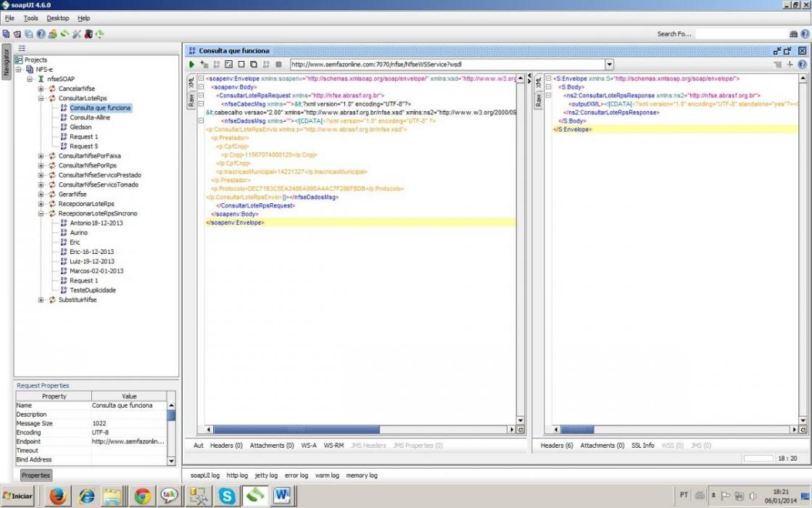Submit request with green play button
The height and width of the screenshot is (508, 812).
(191, 65)
